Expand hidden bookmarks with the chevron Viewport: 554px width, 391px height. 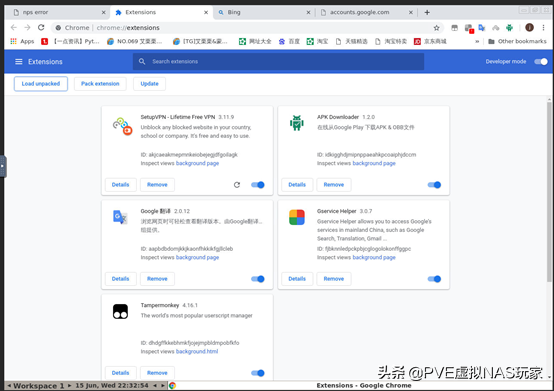click(477, 41)
